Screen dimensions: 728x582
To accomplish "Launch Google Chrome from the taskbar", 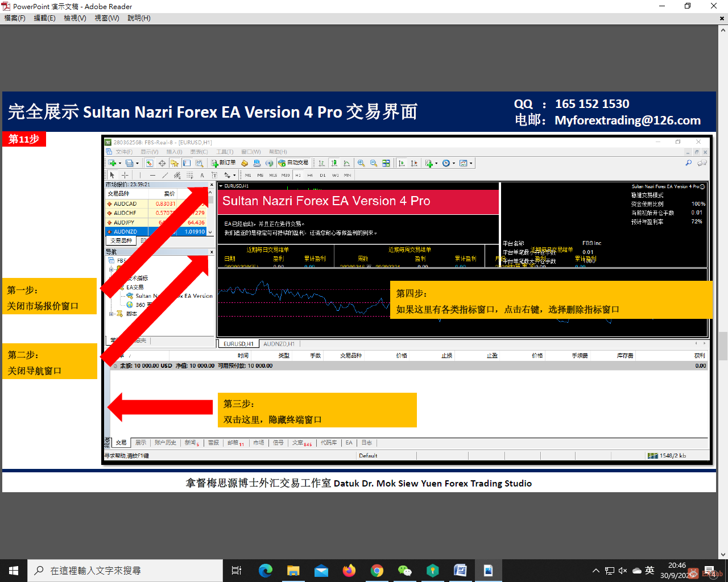I will click(377, 571).
